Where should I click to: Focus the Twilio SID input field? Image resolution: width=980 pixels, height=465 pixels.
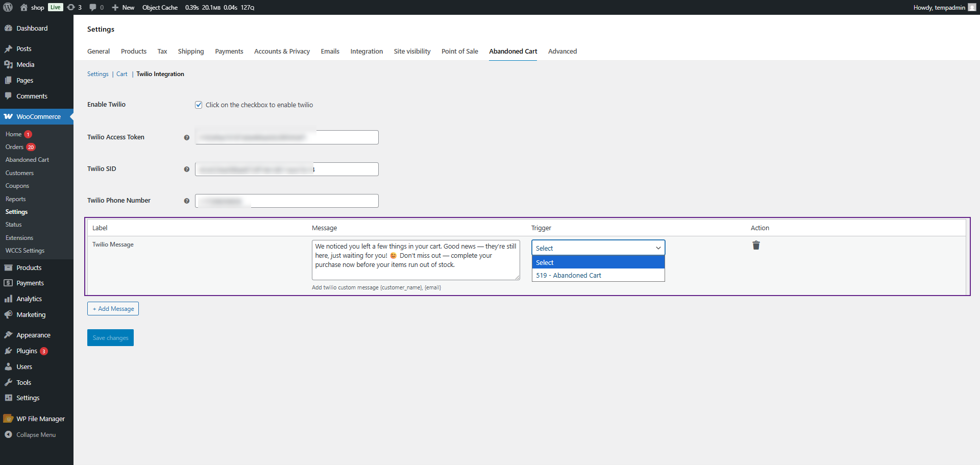(x=287, y=169)
